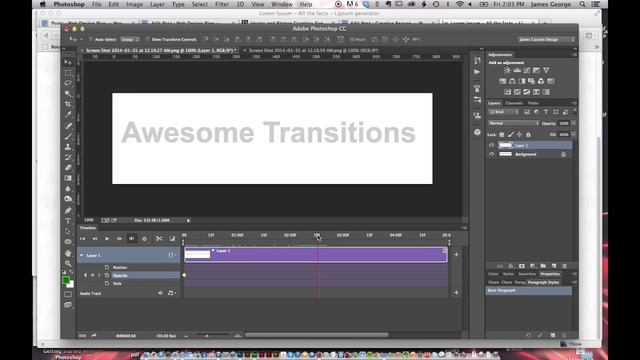Open Layer 1 track filmstrip menu
Screen dimensions: 640x360
pyautogui.click(x=172, y=255)
